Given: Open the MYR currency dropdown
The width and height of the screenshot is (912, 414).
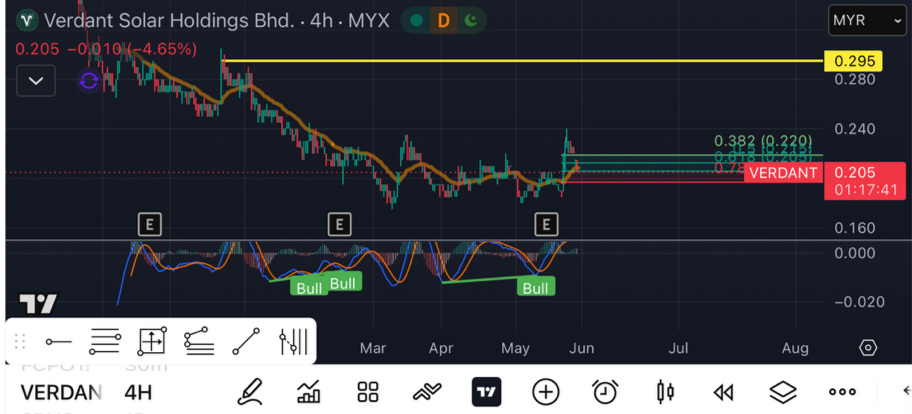Looking at the screenshot, I should [867, 20].
